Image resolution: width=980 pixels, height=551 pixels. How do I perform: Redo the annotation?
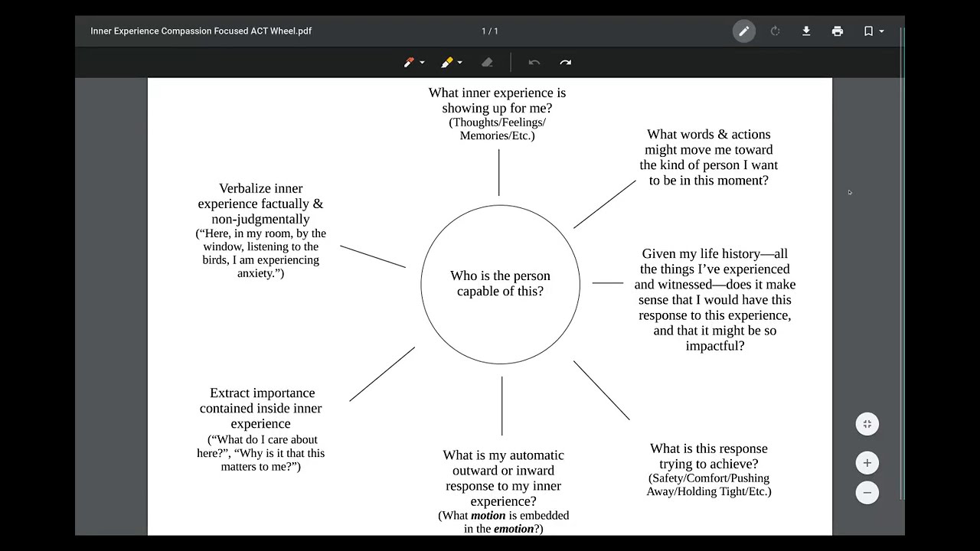pyautogui.click(x=566, y=63)
